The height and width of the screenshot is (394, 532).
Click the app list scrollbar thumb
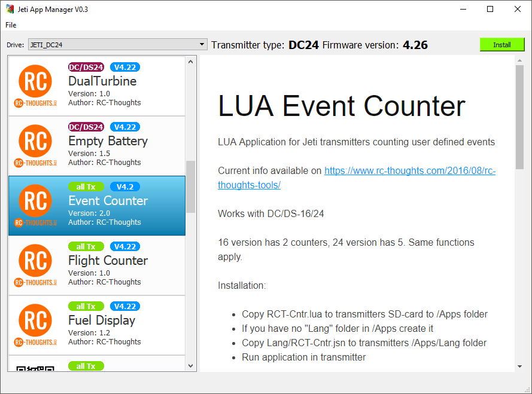(190, 187)
